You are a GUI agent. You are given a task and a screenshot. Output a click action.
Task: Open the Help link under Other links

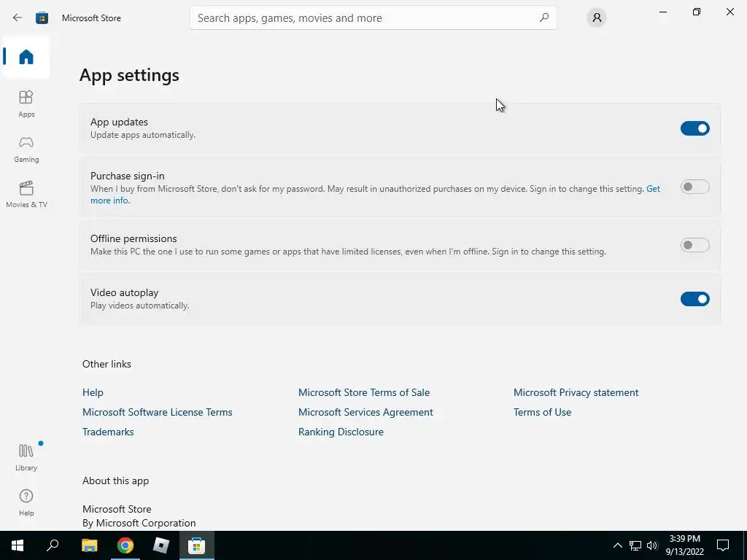click(93, 392)
